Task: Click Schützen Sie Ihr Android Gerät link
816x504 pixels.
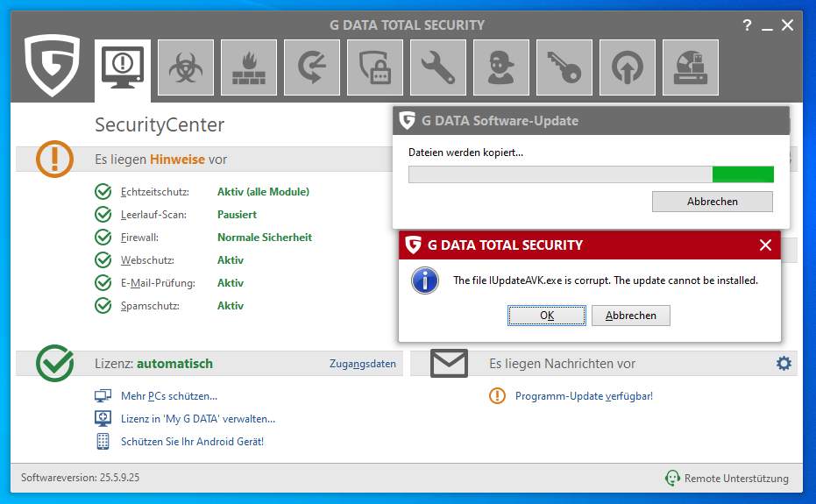Action: point(192,442)
